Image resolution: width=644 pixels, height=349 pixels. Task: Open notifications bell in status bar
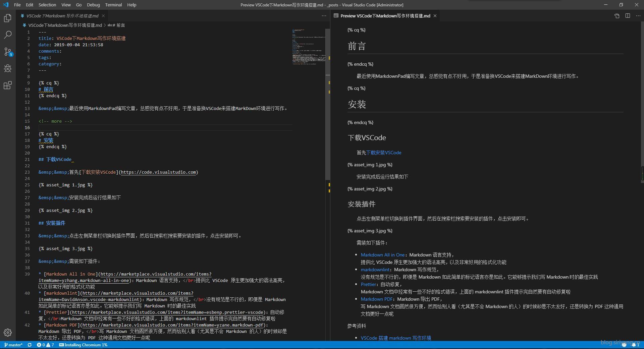[x=634, y=345]
